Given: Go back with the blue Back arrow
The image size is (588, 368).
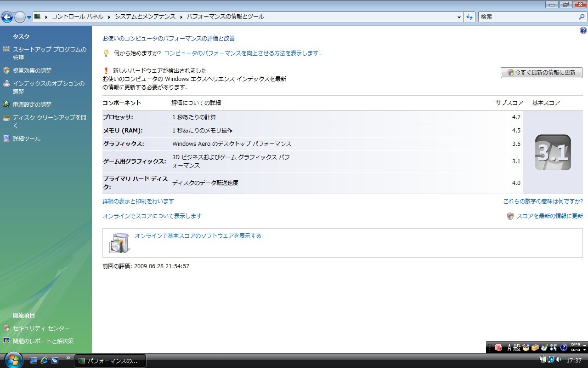Looking at the screenshot, I should (x=7, y=17).
